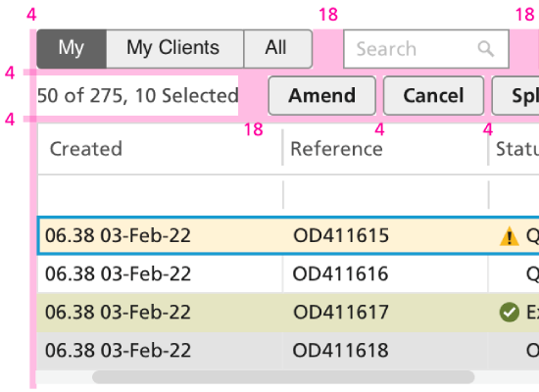Click the horizontal scrollbar thumb
Screen dimensions: 539x392
coord(283,377)
